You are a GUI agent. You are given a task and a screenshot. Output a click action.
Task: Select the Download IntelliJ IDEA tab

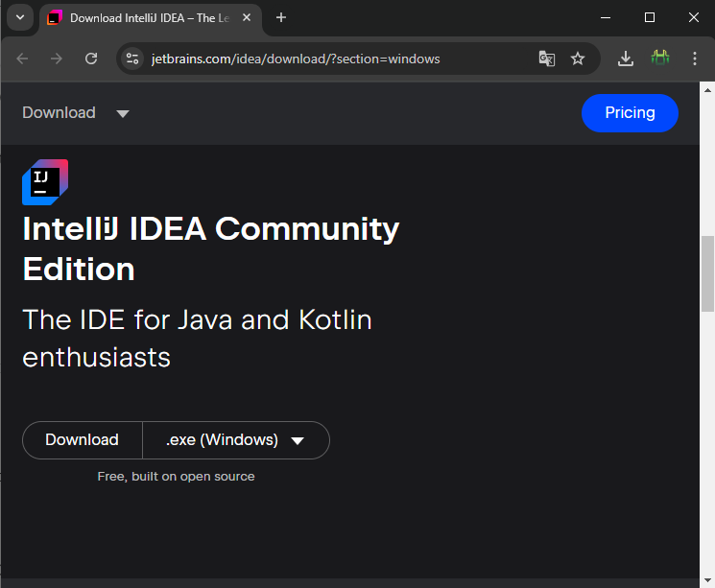click(151, 18)
